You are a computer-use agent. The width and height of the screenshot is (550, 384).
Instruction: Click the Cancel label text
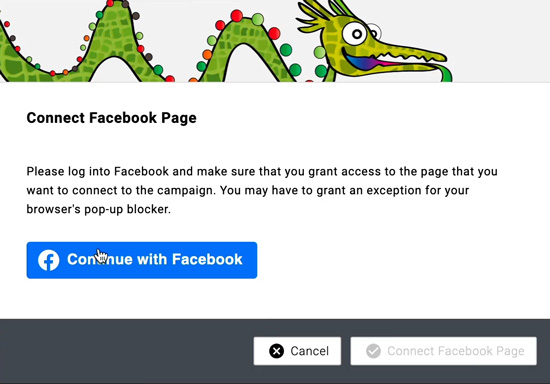point(310,351)
